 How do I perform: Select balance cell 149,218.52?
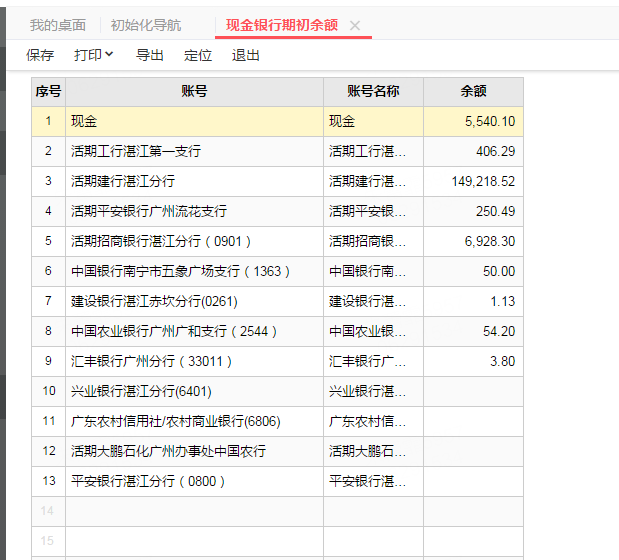pyautogui.click(x=473, y=181)
